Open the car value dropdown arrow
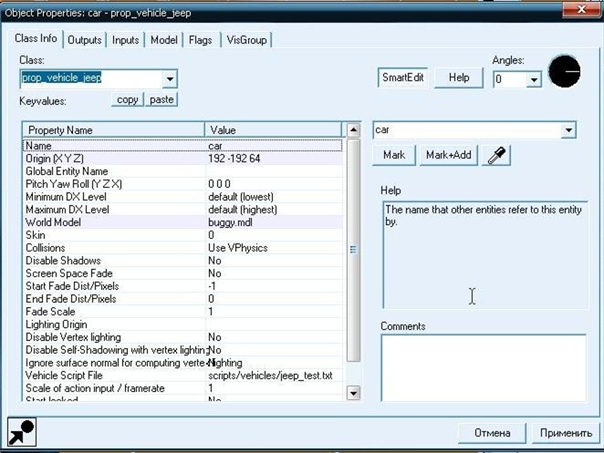This screenshot has height=453, width=604. pyautogui.click(x=569, y=130)
